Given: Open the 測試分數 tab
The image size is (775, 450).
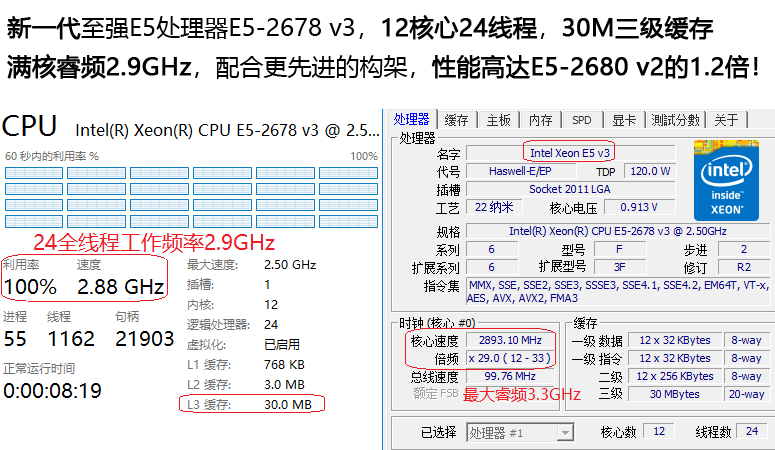Looking at the screenshot, I should click(675, 120).
